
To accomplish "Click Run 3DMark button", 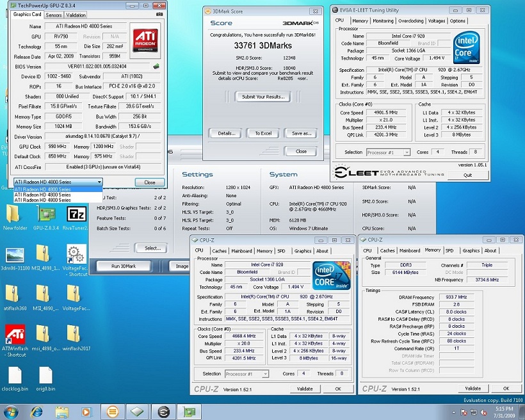I will [124, 266].
